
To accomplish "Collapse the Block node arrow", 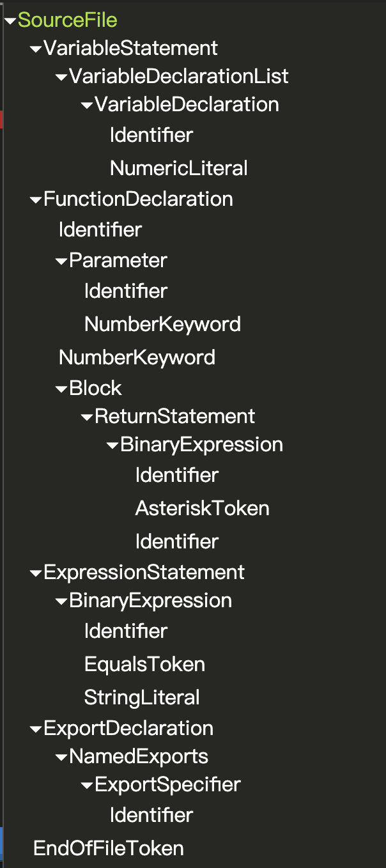I will 61,389.
